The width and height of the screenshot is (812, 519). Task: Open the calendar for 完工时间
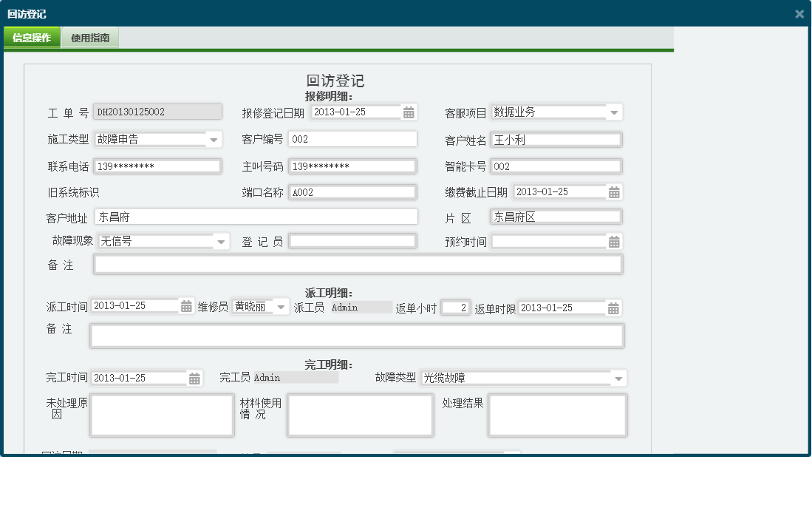click(x=194, y=377)
